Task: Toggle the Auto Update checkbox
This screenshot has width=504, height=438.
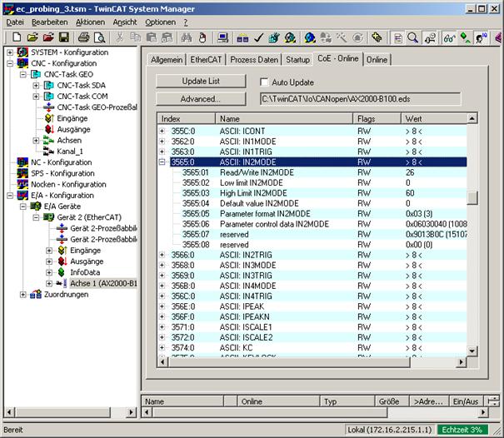Action: point(264,82)
